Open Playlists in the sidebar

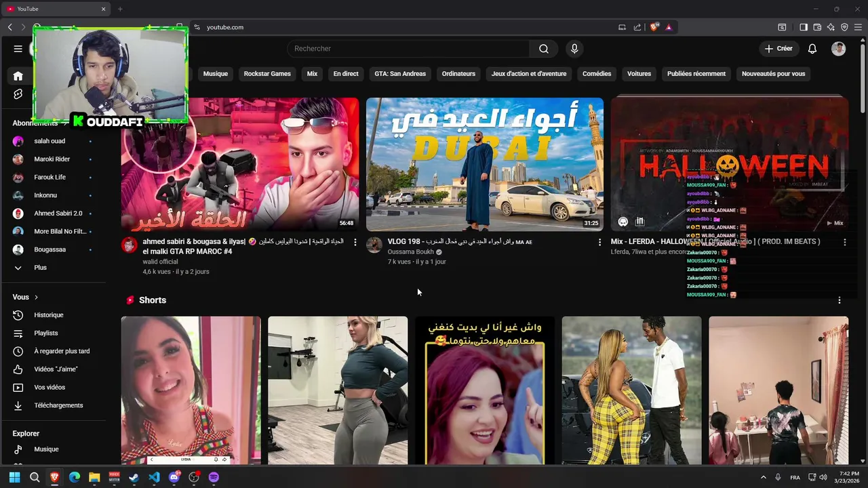(46, 333)
